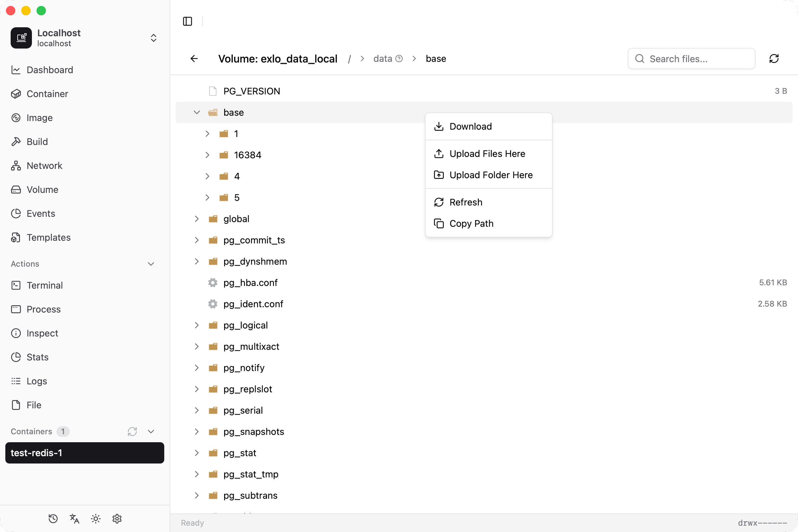The width and height of the screenshot is (798, 532).
Task: Open the Network section
Action: click(x=44, y=166)
